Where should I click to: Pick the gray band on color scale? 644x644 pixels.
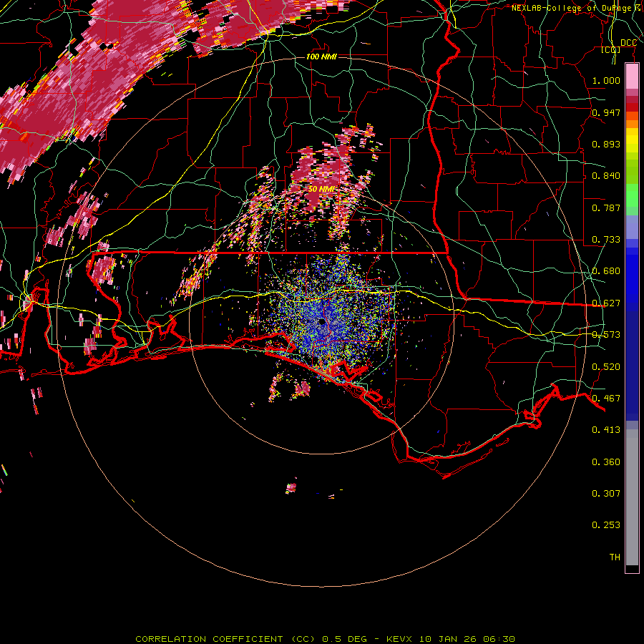click(632, 497)
